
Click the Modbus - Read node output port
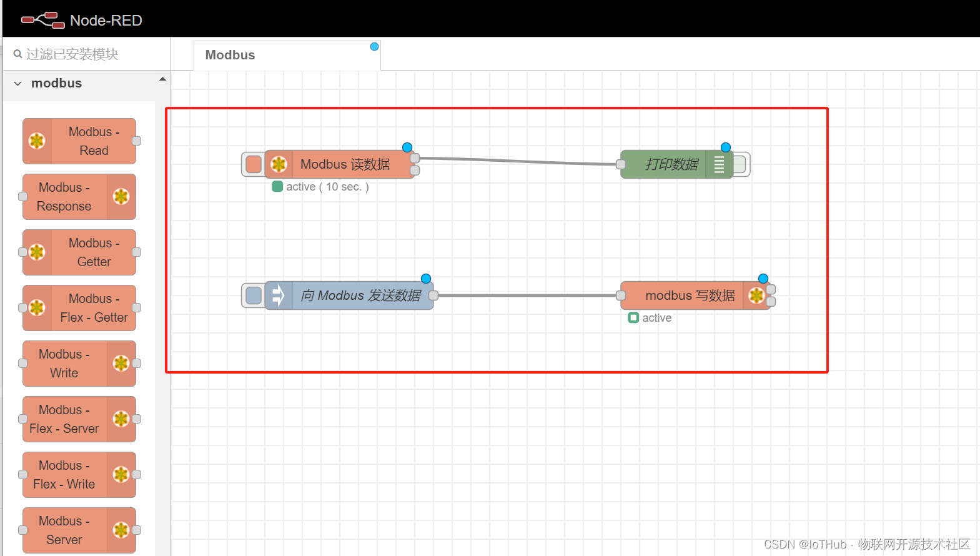(x=136, y=141)
